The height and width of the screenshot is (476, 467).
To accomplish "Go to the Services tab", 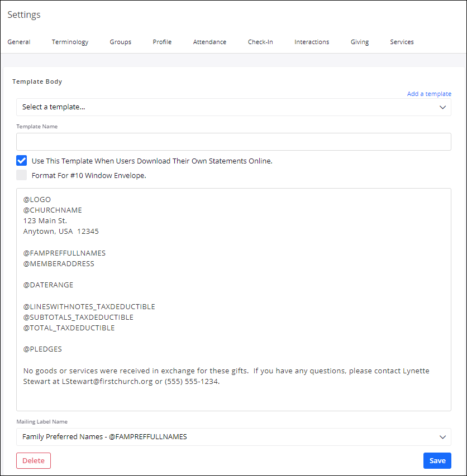I will click(402, 42).
